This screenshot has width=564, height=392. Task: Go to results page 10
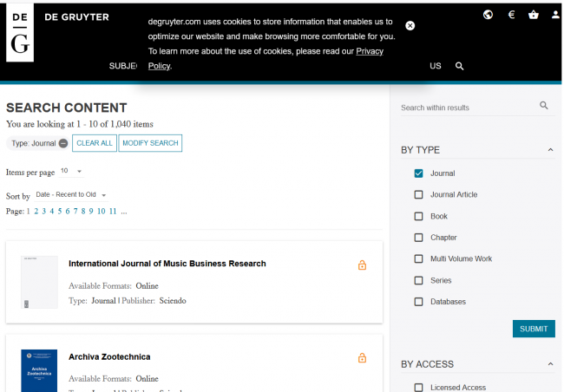[102, 212]
